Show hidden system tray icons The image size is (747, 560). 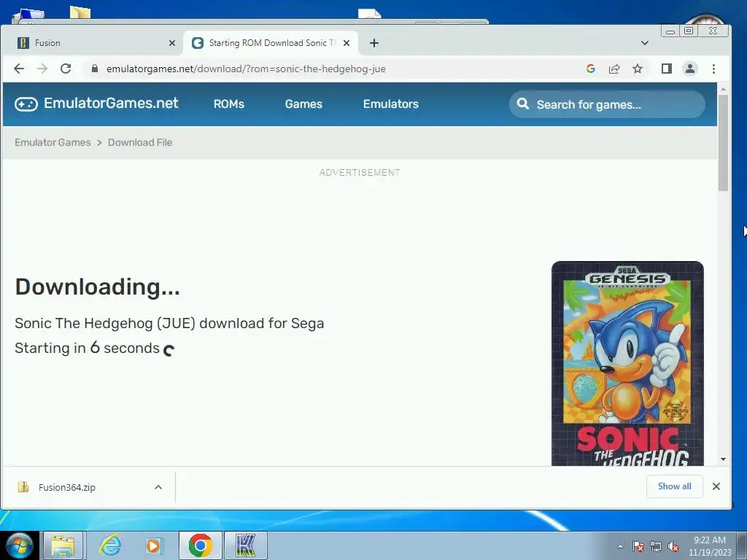(x=620, y=546)
